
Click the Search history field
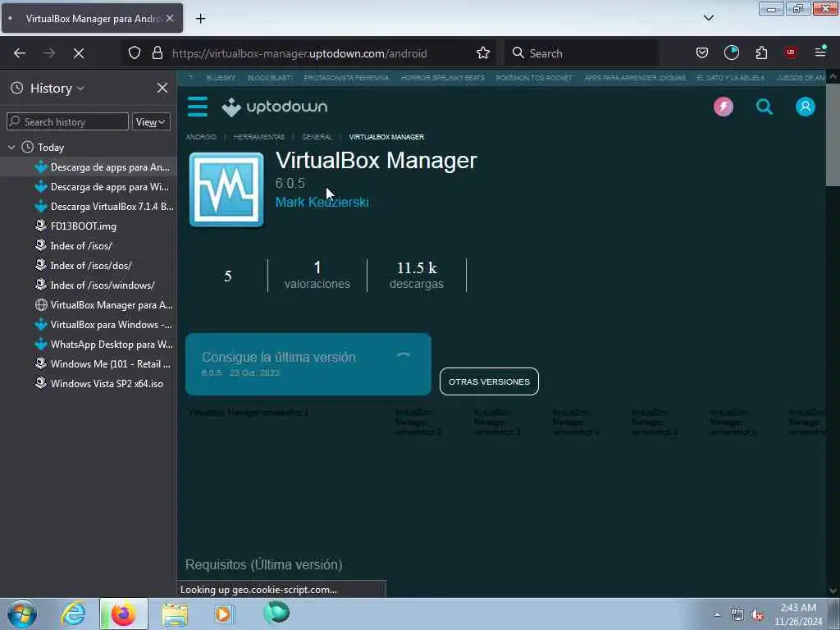[67, 121]
